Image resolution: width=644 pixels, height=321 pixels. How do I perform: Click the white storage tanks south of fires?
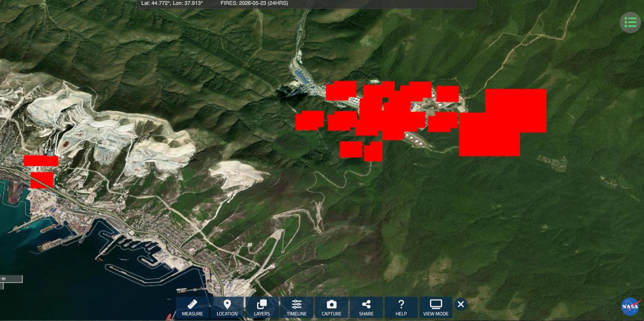pos(416,139)
